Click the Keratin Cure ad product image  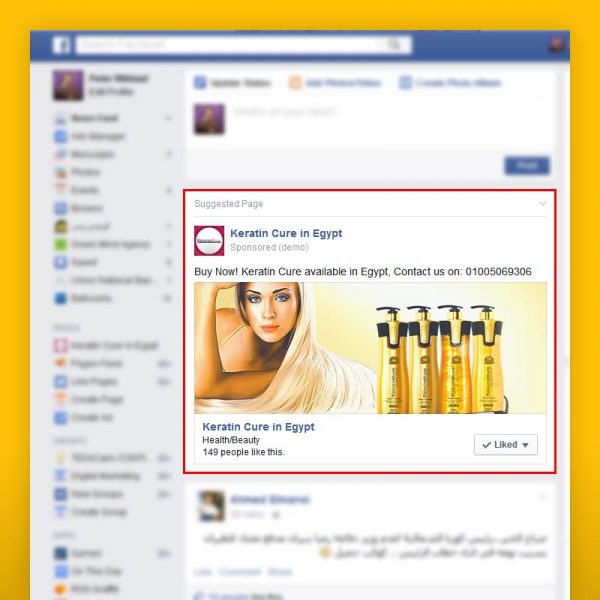[x=370, y=348]
